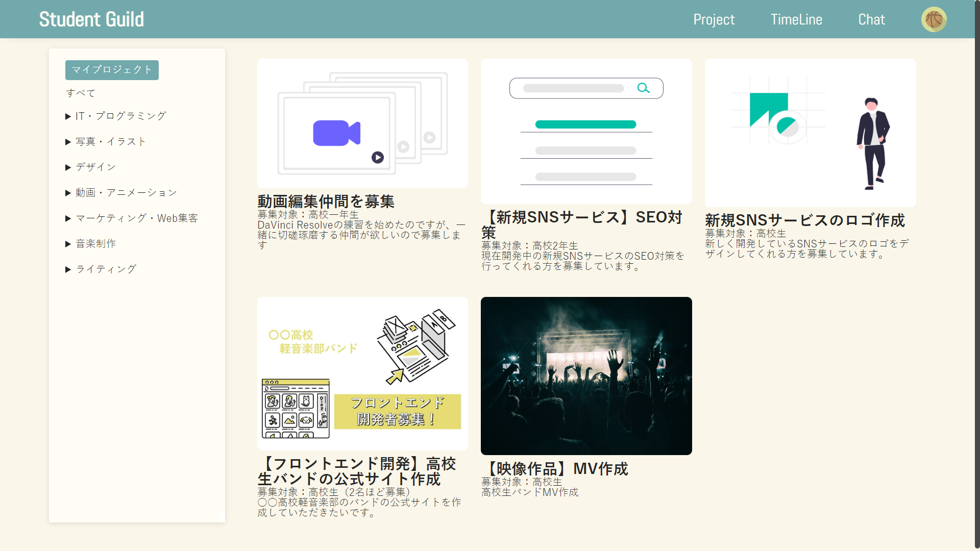Open the フロントエンド開発者募集 banner thumbnail
This screenshot has height=551, width=980.
click(x=362, y=373)
